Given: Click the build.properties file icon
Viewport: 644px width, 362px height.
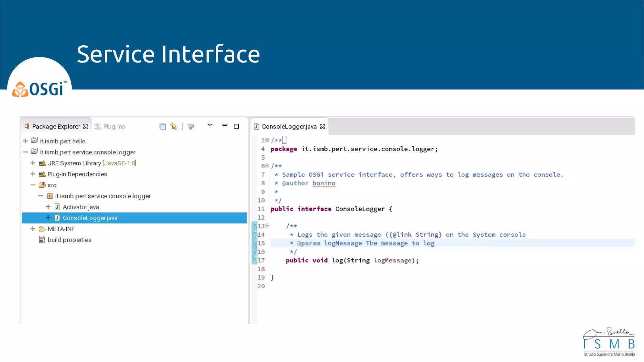Looking at the screenshot, I should pos(42,240).
